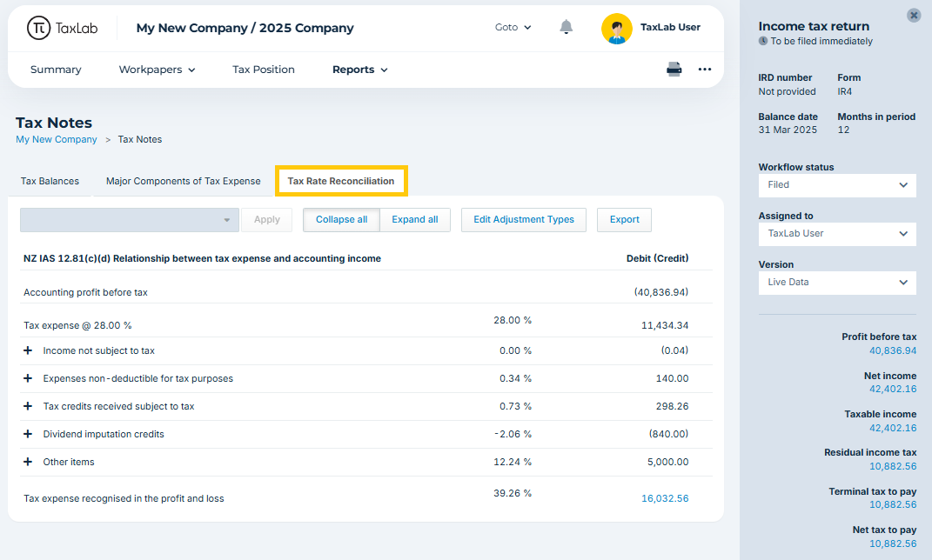Viewport: 932px width, 560px height.
Task: Click the Debit (Credit) column header
Action: (657, 258)
